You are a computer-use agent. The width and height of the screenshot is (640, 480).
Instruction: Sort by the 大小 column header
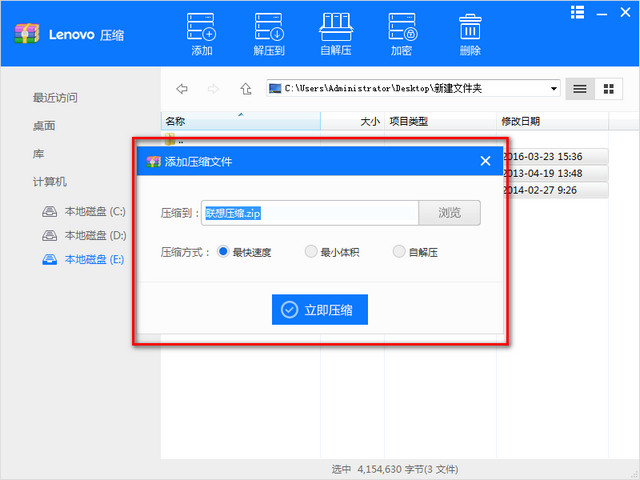click(x=353, y=121)
